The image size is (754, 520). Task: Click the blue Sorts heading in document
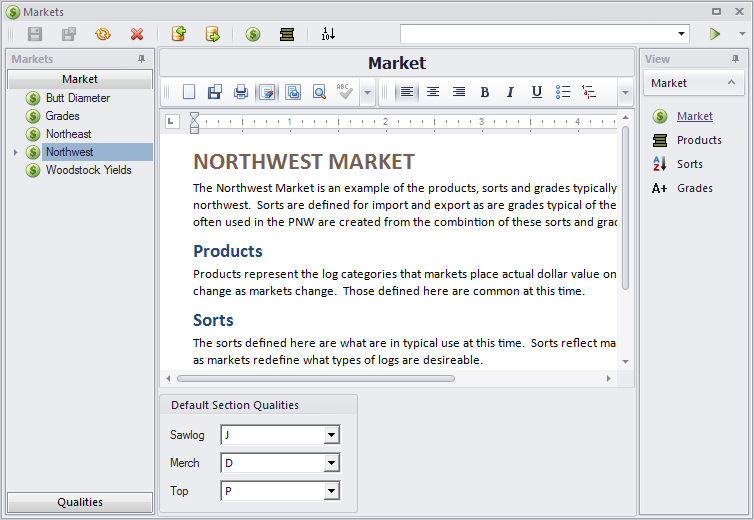pyautogui.click(x=213, y=320)
